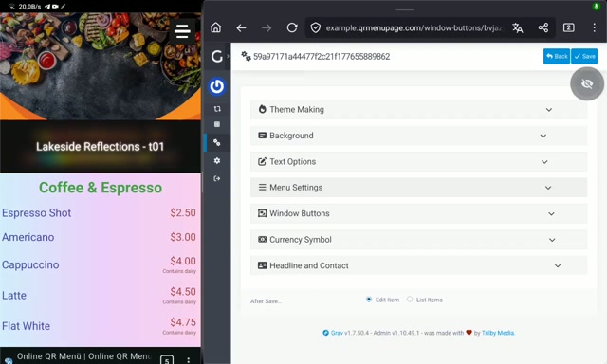Tap the Flat White menu item
The width and height of the screenshot is (607, 364).
(x=26, y=326)
